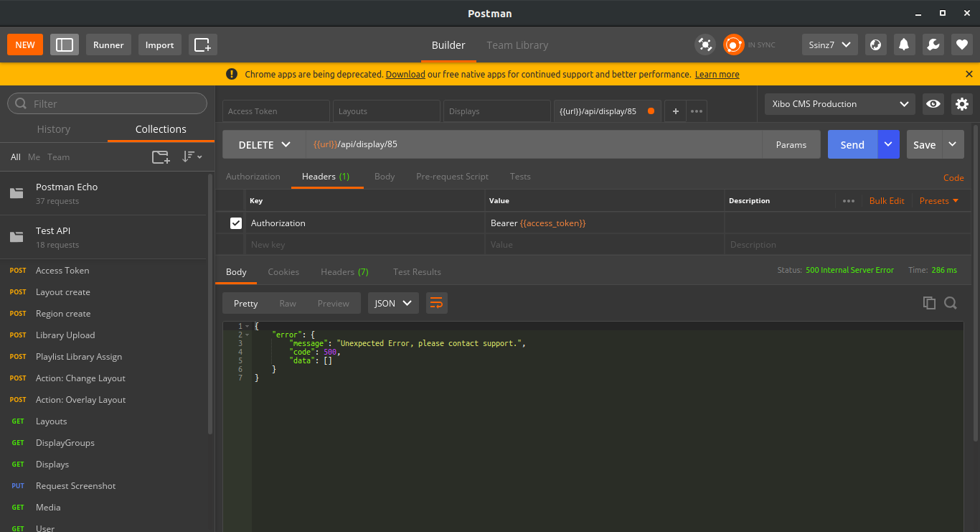The image size is (980, 532).
Task: Open the Tests tab
Action: (x=520, y=177)
